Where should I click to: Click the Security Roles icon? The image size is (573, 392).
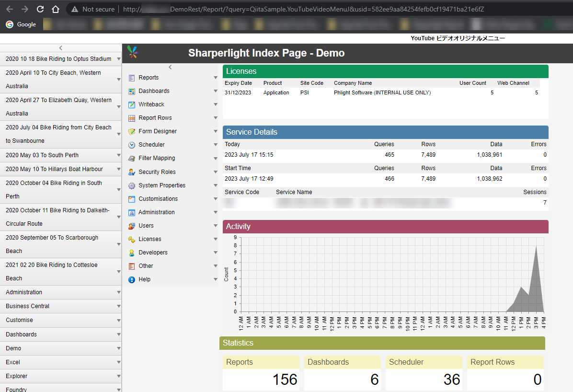pos(132,172)
